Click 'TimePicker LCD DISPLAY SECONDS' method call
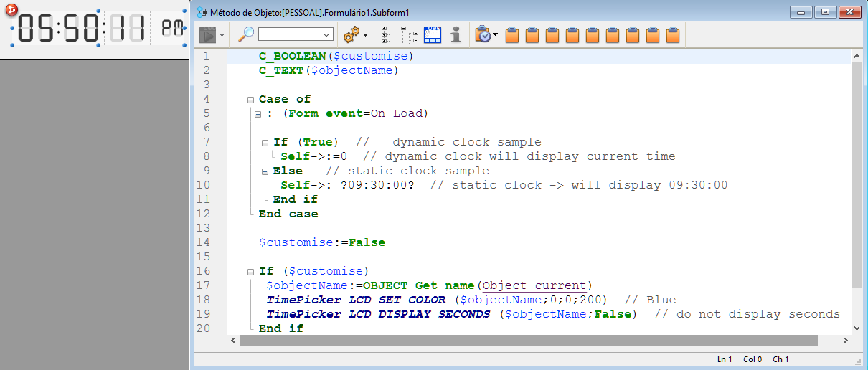The image size is (868, 370). click(x=379, y=314)
